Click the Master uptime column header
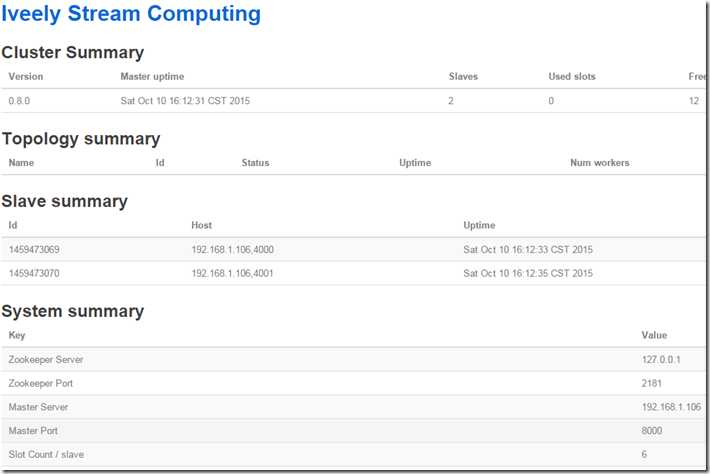 [152, 77]
